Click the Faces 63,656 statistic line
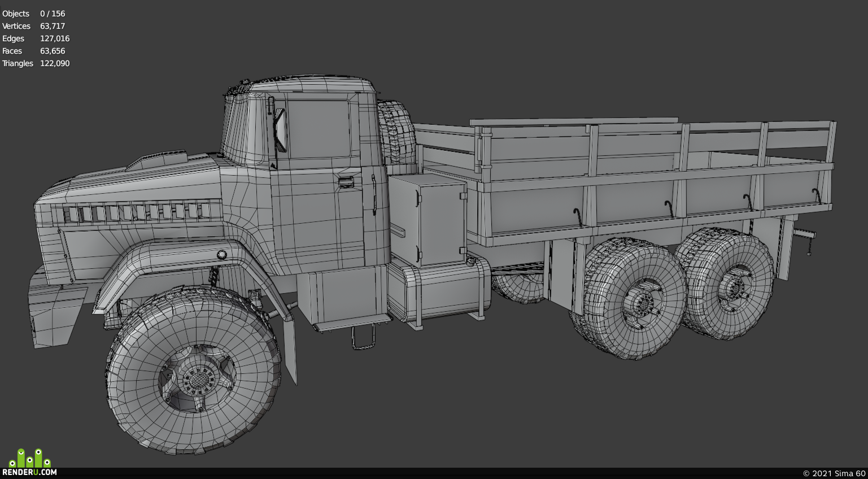This screenshot has width=868, height=479. (x=33, y=51)
